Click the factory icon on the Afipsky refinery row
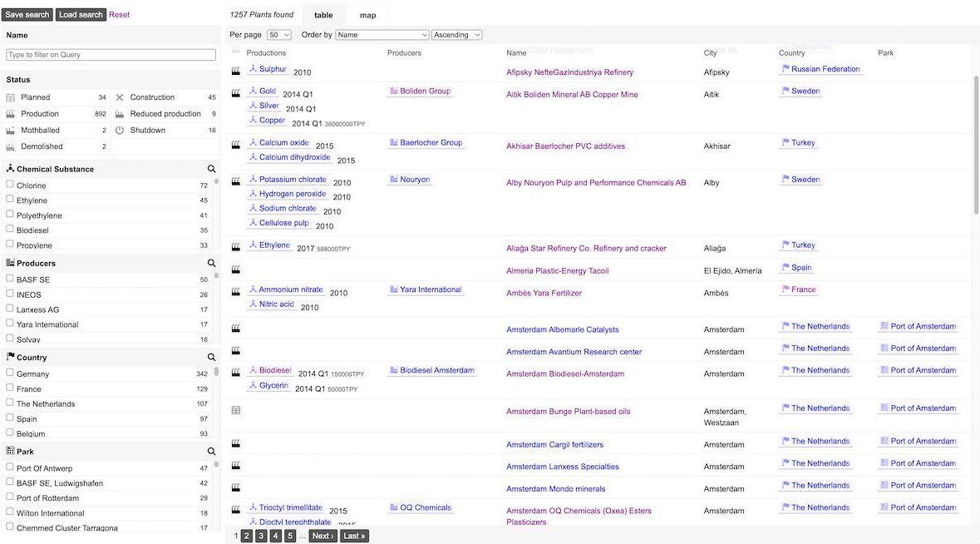Image resolution: width=980 pixels, height=544 pixels. point(234,70)
